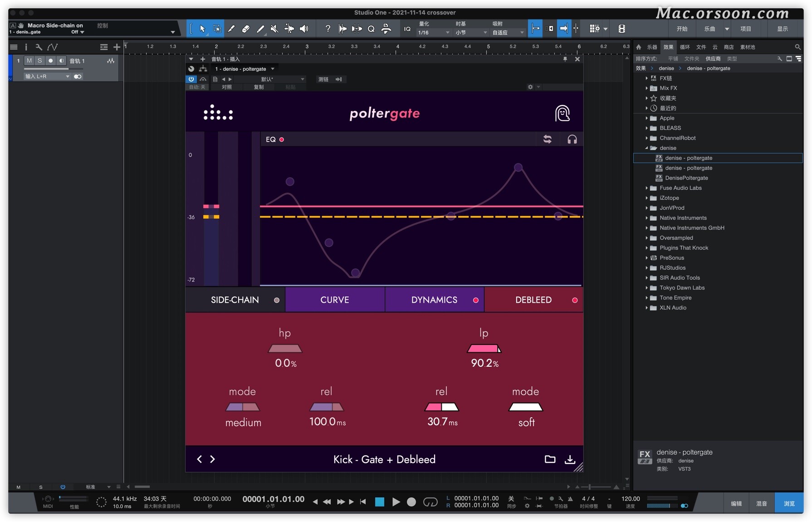812x522 pixels.
Task: Toggle autoscroll arrow button in toolbar
Action: click(x=563, y=29)
